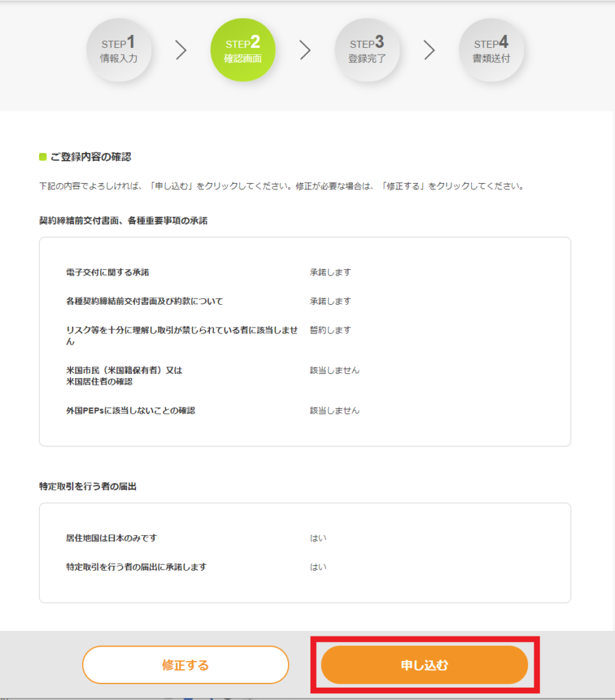Submit with the orange 申し込む button
The height and width of the screenshot is (700, 615).
point(424,664)
